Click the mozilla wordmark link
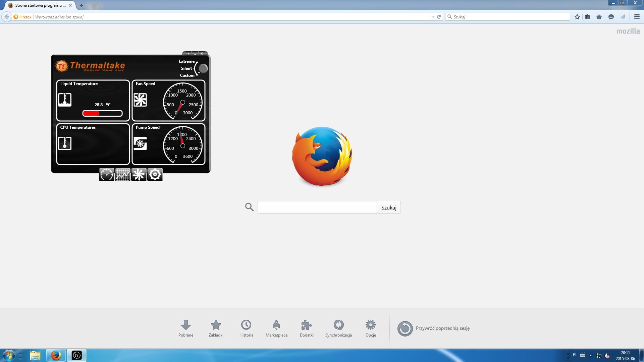 click(628, 31)
